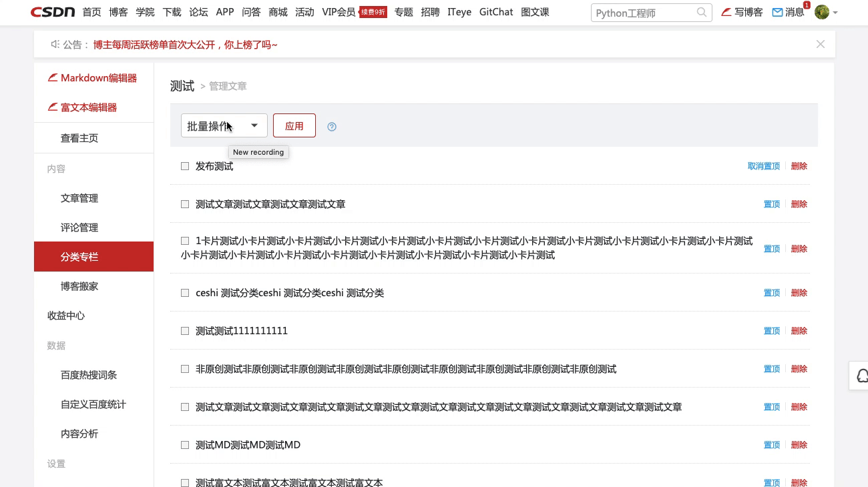Screen dimensions: 868x487
Task: Delete the 发布测试 article
Action: point(799,166)
